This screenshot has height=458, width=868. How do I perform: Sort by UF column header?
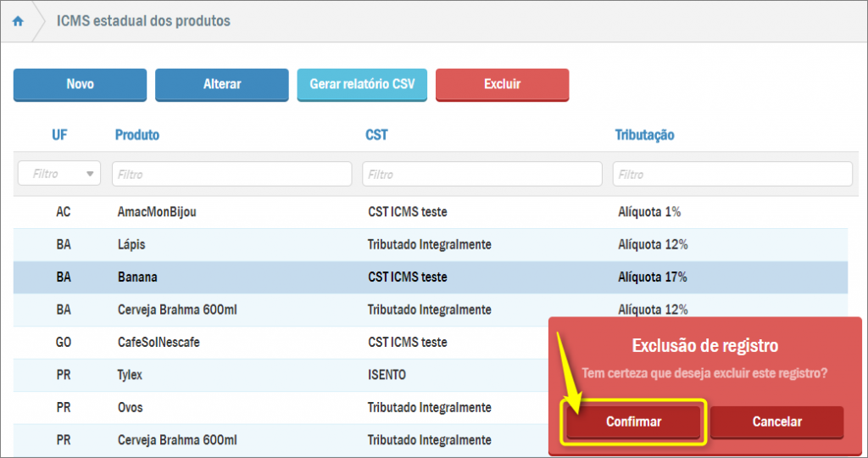tap(59, 135)
